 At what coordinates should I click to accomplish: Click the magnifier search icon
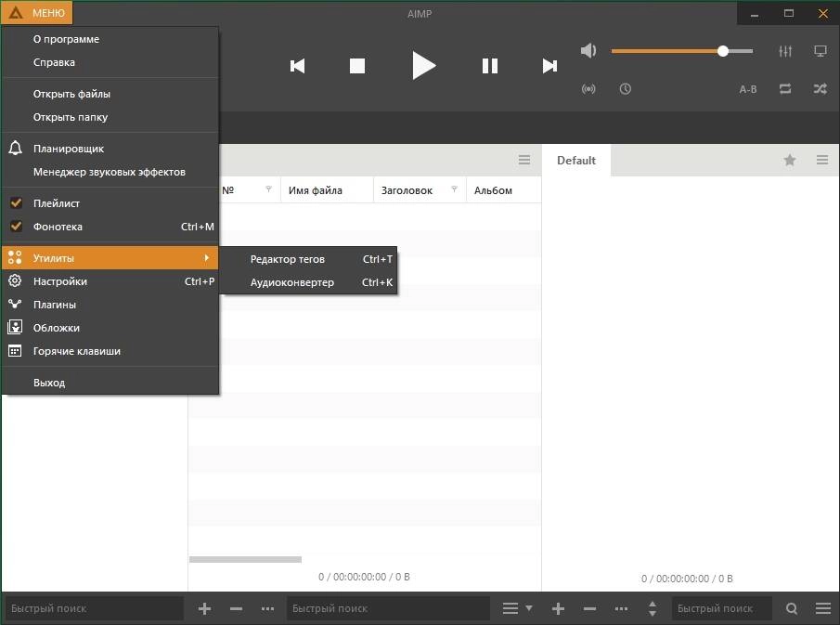coord(791,608)
